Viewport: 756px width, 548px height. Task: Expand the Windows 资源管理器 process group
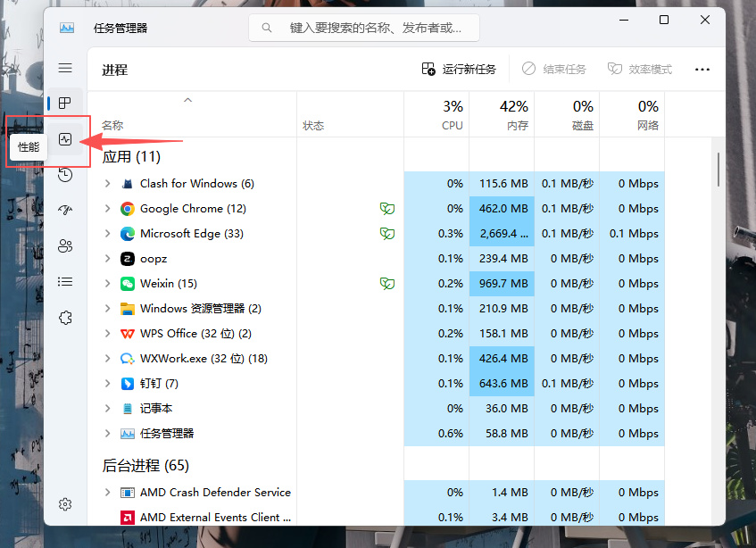point(107,309)
